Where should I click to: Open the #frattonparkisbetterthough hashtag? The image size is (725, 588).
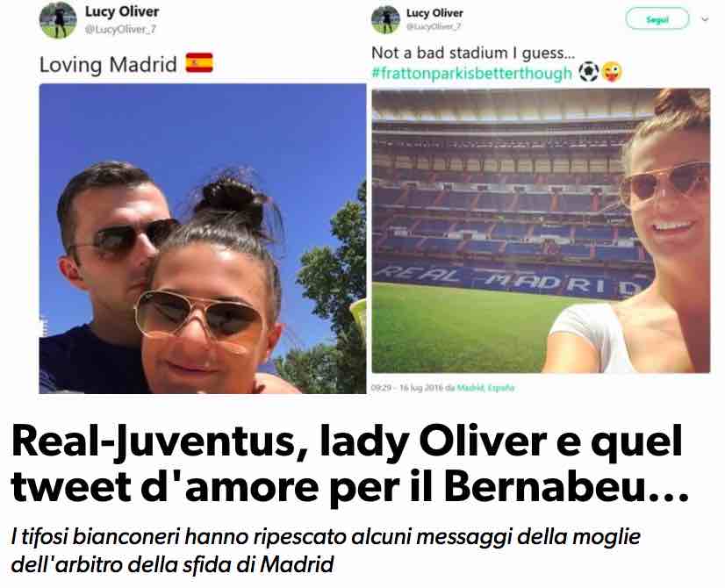click(471, 73)
